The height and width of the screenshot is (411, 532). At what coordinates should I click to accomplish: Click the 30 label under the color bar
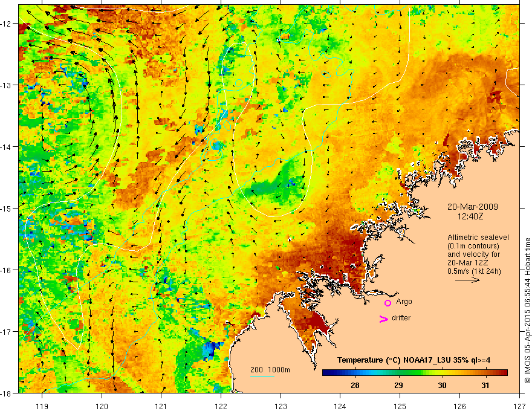click(442, 386)
